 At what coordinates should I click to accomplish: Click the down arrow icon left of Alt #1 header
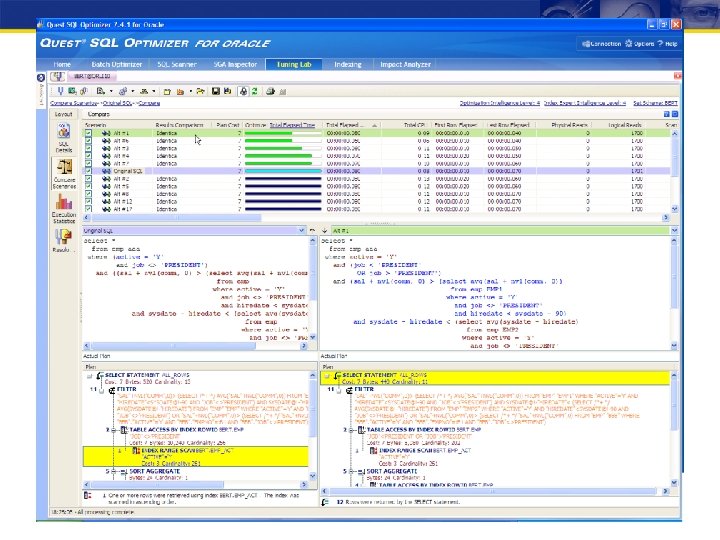tap(324, 231)
